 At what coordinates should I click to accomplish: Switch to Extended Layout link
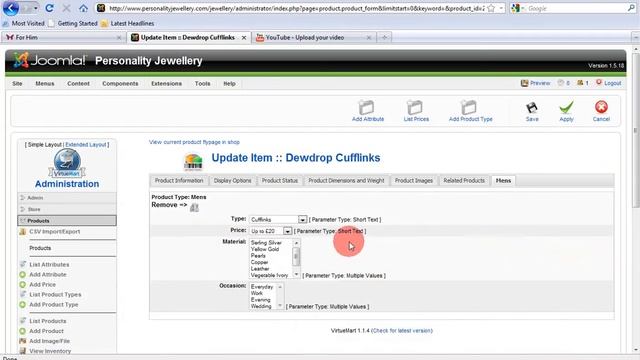click(x=85, y=144)
